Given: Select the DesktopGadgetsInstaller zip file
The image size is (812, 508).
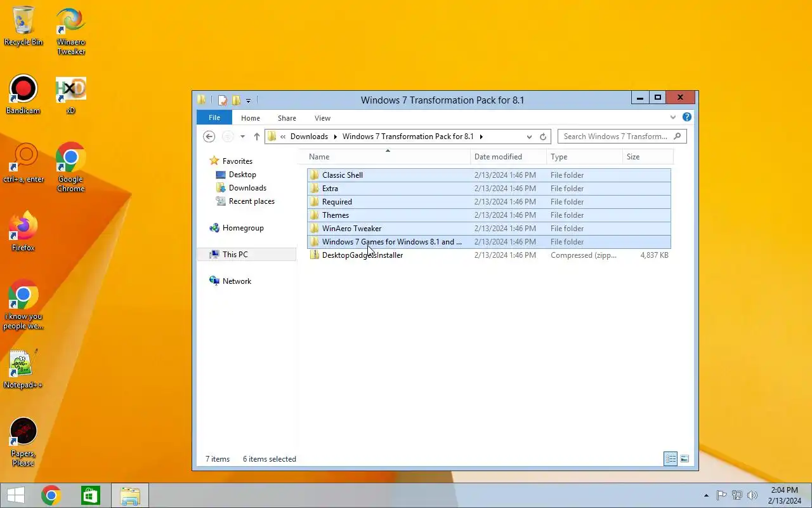Looking at the screenshot, I should 488,255.
